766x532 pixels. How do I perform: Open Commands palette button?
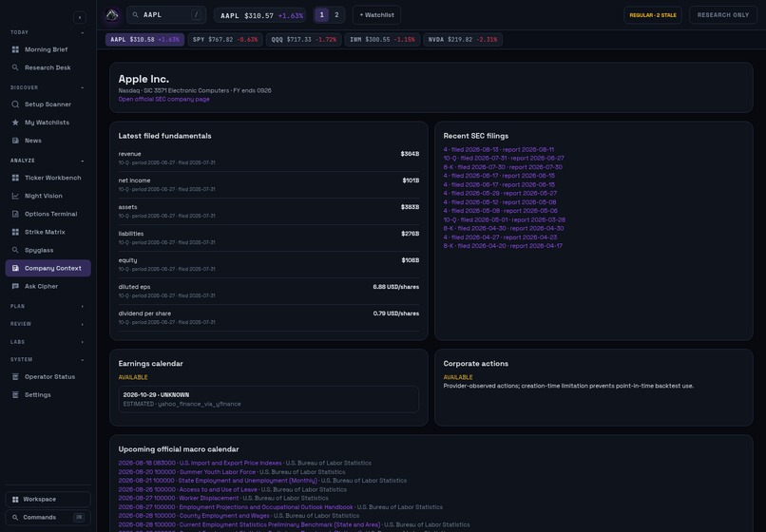click(48, 517)
